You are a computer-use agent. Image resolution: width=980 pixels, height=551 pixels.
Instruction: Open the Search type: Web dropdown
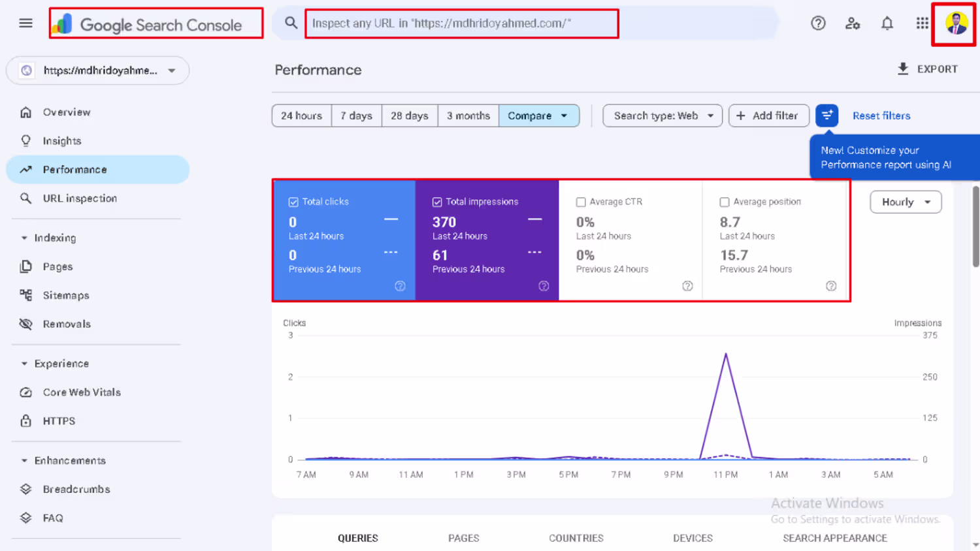point(662,116)
